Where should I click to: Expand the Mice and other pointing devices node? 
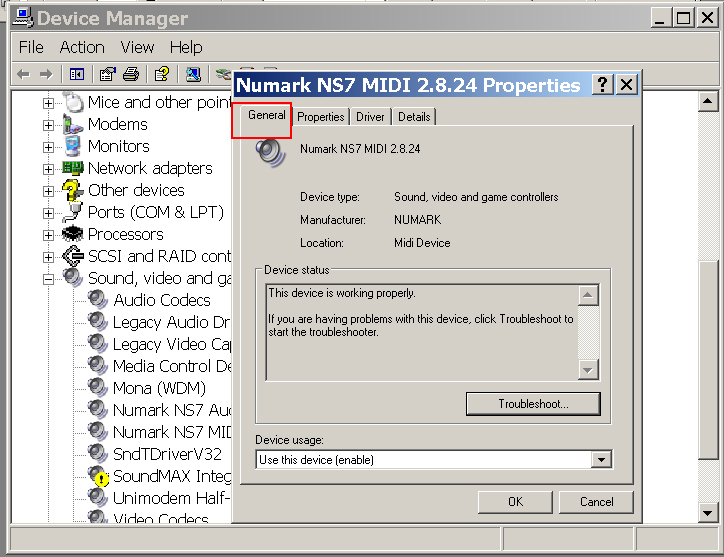pyautogui.click(x=48, y=103)
